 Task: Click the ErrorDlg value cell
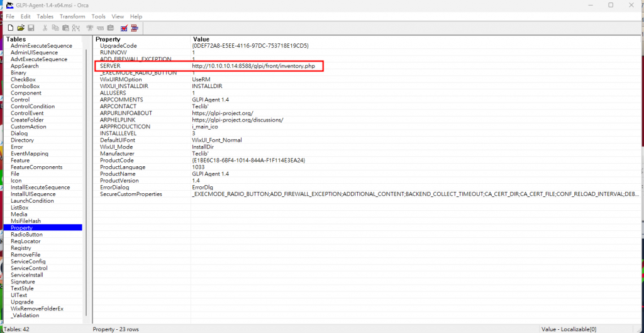202,187
